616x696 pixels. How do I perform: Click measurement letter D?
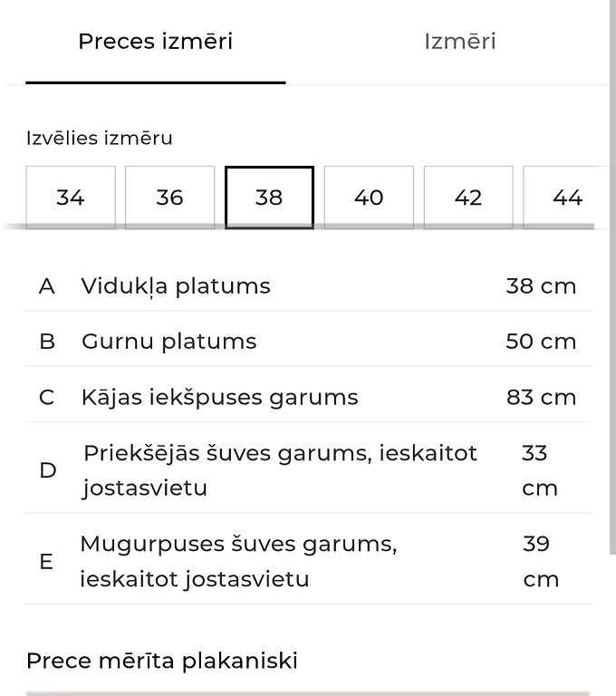pyautogui.click(x=47, y=470)
